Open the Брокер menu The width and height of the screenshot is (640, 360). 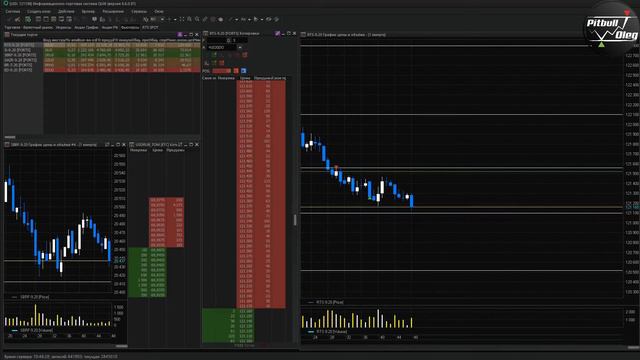(x=88, y=11)
